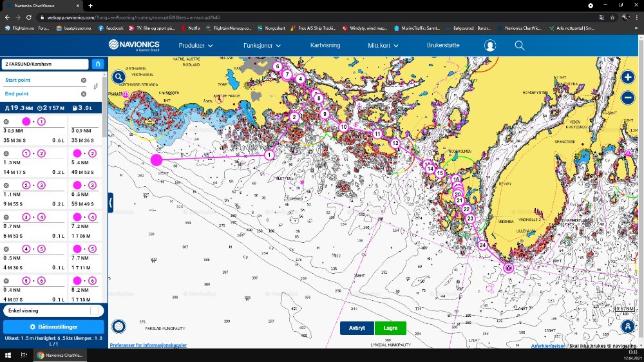Open the Windows Start menu

click(x=8, y=356)
